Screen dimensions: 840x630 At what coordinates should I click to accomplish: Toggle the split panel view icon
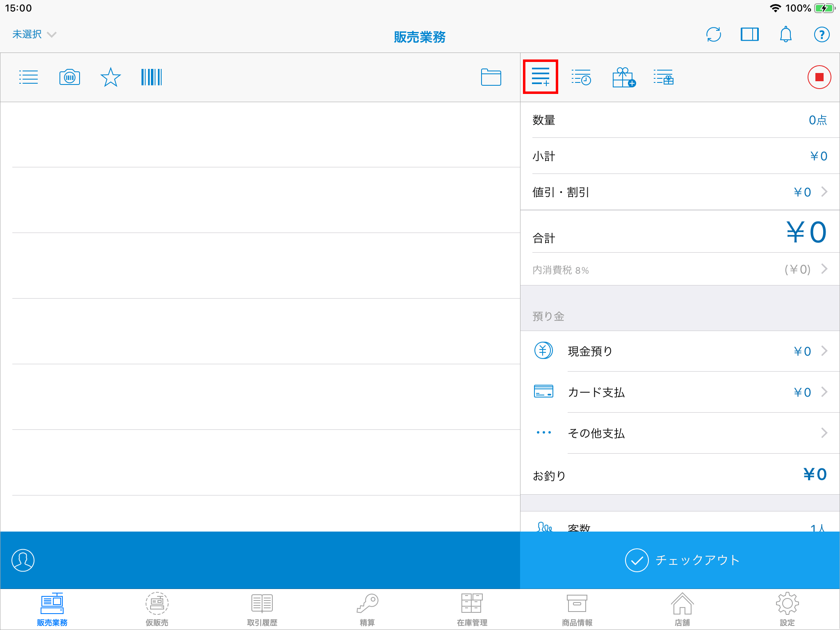749,34
